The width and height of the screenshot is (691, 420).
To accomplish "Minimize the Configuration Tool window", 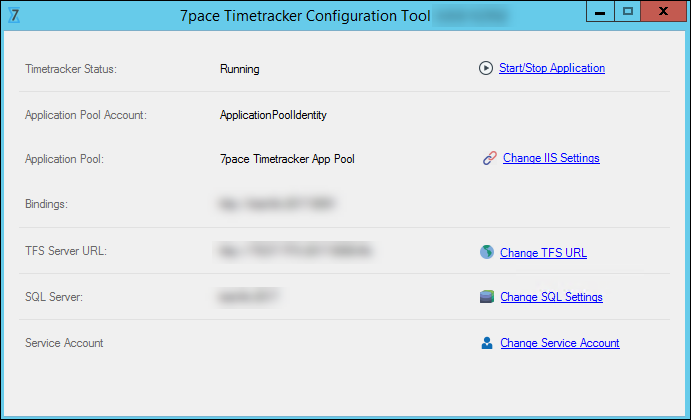I will (600, 11).
